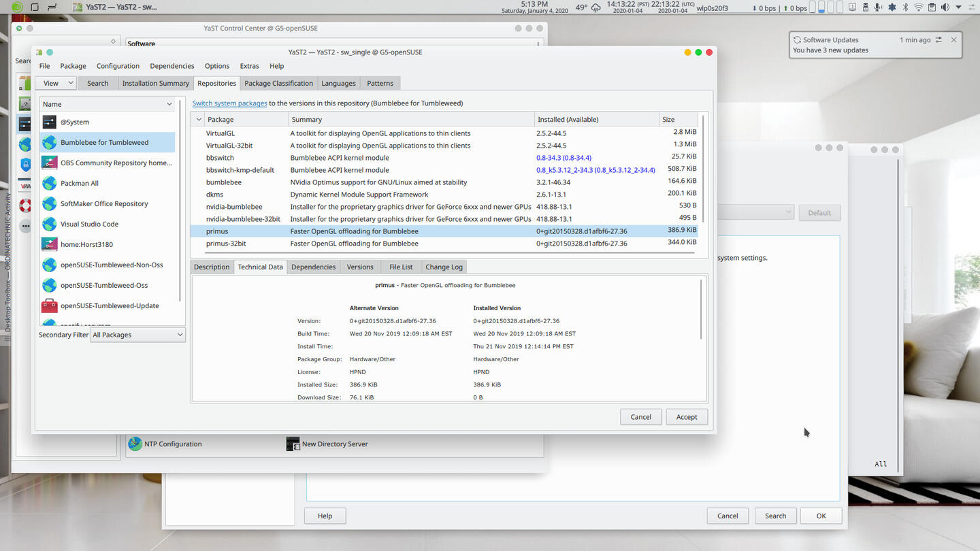Open the Secondary Filter All Packages dropdown
The image size is (980, 551).
(x=138, y=335)
